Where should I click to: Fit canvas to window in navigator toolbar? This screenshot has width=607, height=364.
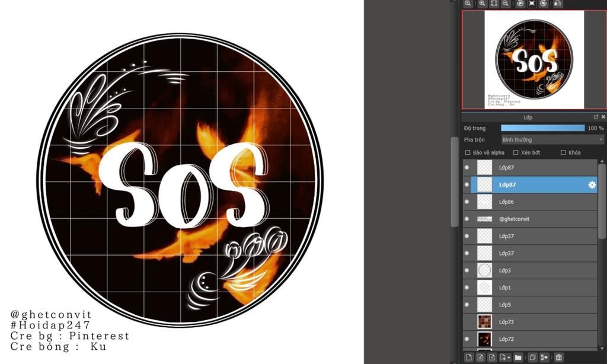(494, 4)
